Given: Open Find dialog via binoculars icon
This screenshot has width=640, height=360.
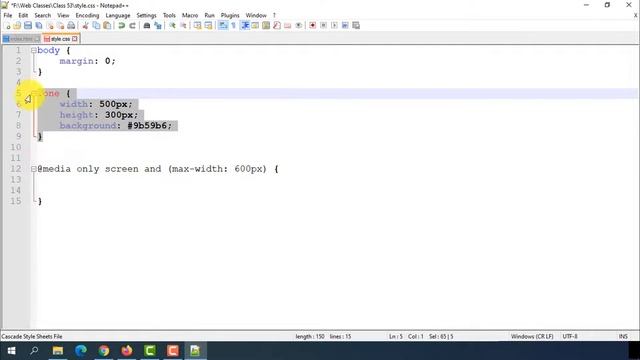Looking at the screenshot, I should [x=147, y=26].
